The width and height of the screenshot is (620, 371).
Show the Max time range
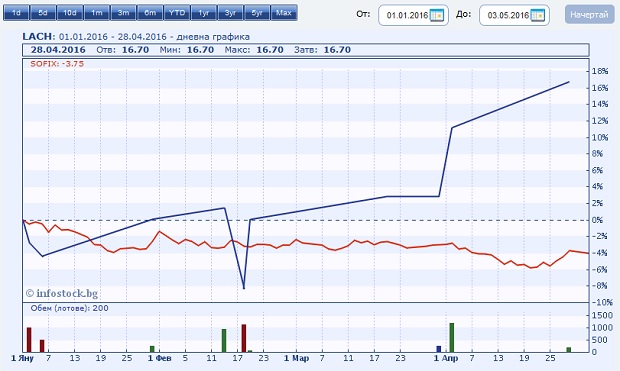pos(284,13)
